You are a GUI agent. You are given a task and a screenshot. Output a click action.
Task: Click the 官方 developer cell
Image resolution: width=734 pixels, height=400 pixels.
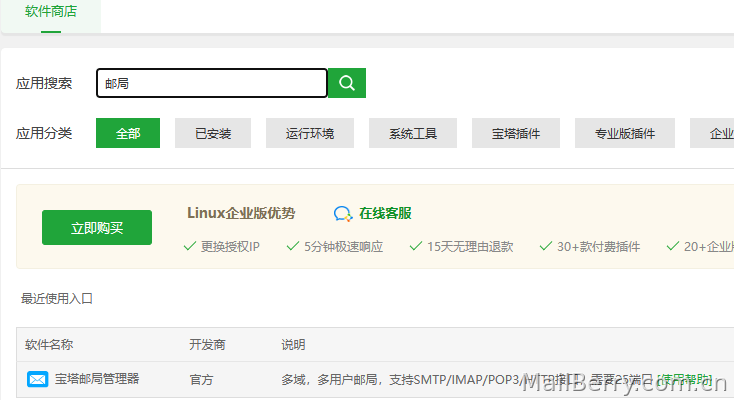pos(202,379)
